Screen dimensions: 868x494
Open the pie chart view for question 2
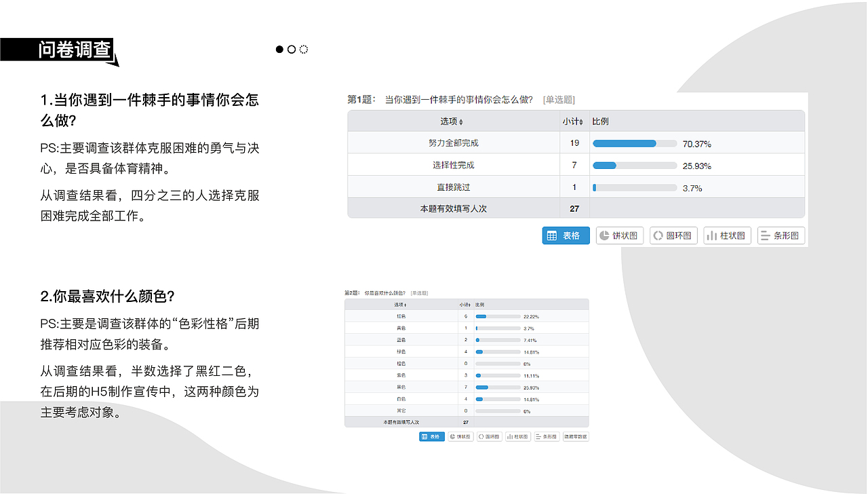point(460,436)
